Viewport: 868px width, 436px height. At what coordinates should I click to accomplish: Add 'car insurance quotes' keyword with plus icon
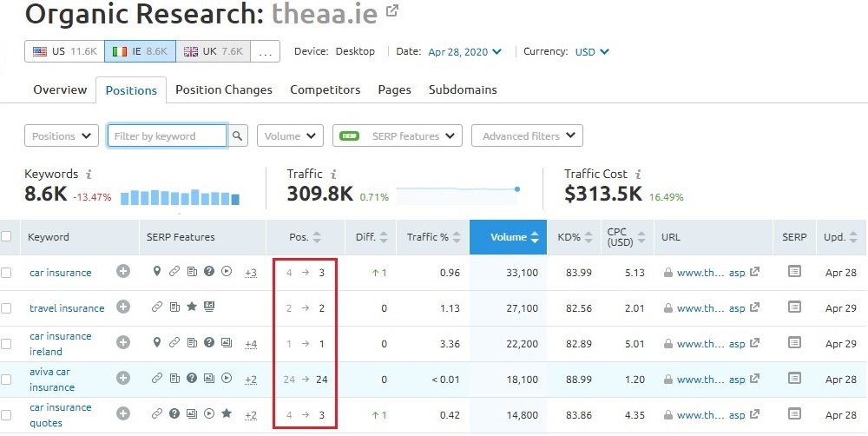click(123, 413)
